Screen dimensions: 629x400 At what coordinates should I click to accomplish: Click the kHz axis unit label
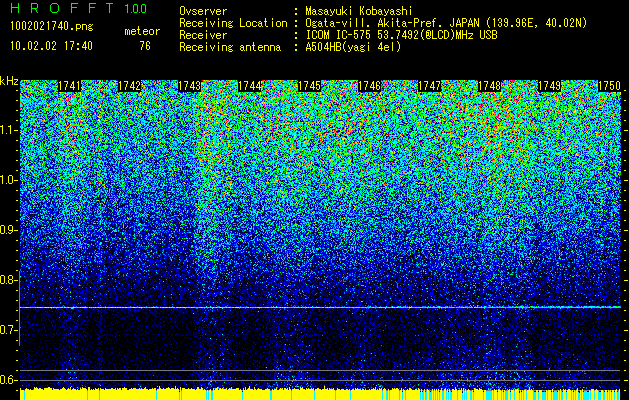click(x=9, y=81)
